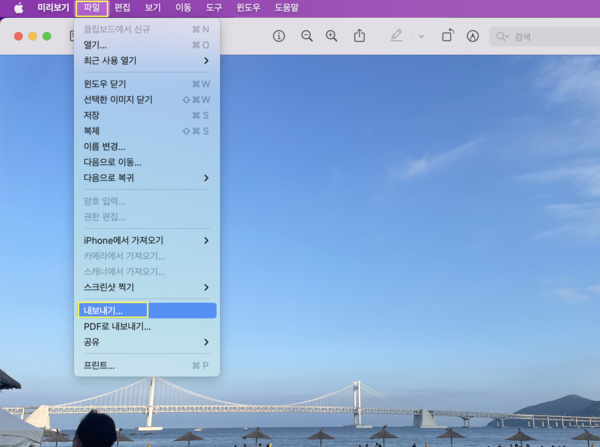Expand the 스크린샷 찍기 submenu
Image resolution: width=600 pixels, height=447 pixels.
coord(147,287)
